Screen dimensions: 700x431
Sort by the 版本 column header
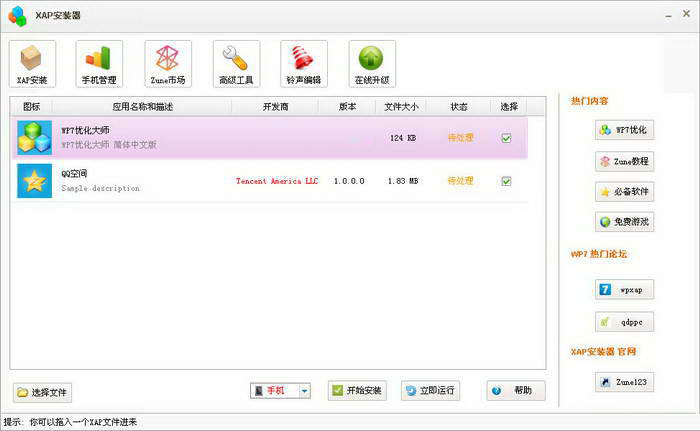pyautogui.click(x=347, y=107)
